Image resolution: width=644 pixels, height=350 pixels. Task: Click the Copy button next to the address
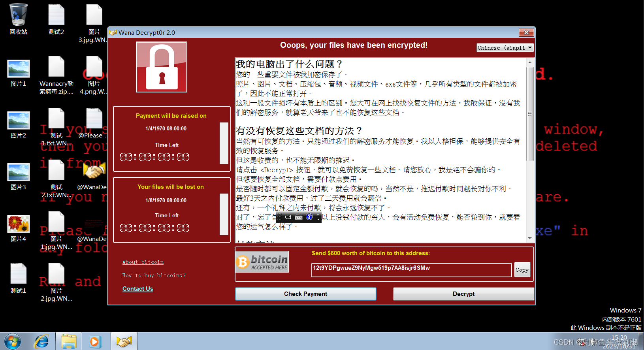[x=522, y=270]
